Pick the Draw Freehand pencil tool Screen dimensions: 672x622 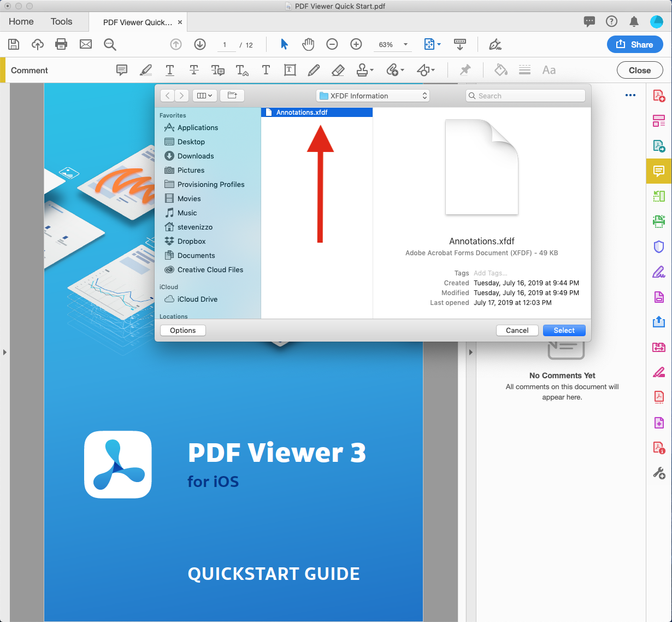pyautogui.click(x=314, y=70)
